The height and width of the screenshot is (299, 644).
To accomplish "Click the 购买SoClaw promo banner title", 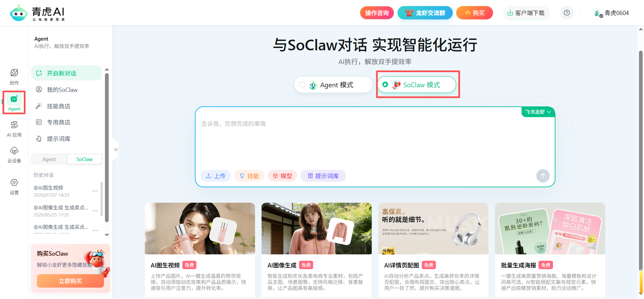I will (52, 254).
